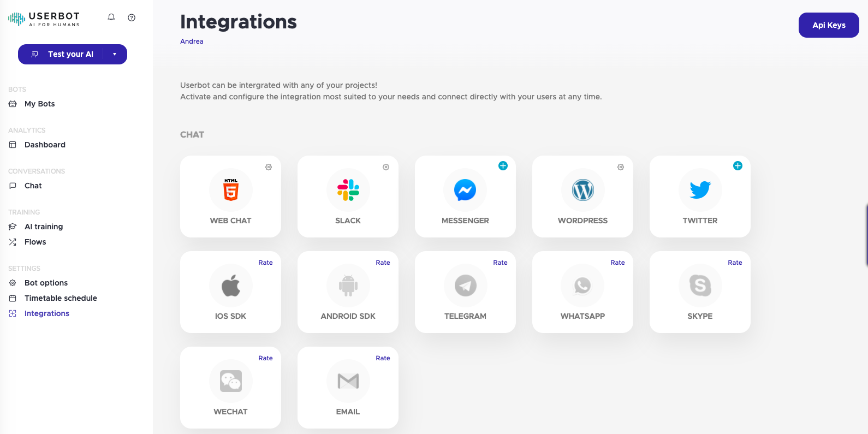Screen dimensions: 868x434
Task: Click the Timetable calendar icon
Action: pyautogui.click(x=13, y=298)
